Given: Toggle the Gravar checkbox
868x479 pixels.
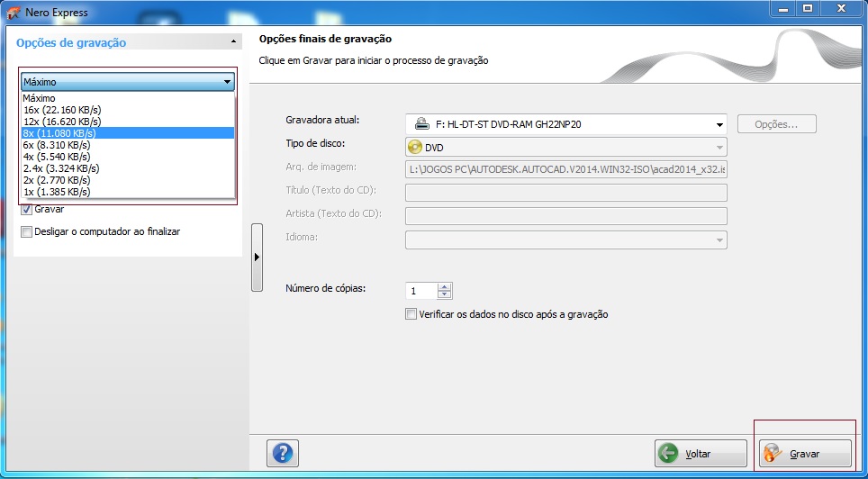Looking at the screenshot, I should [x=26, y=210].
